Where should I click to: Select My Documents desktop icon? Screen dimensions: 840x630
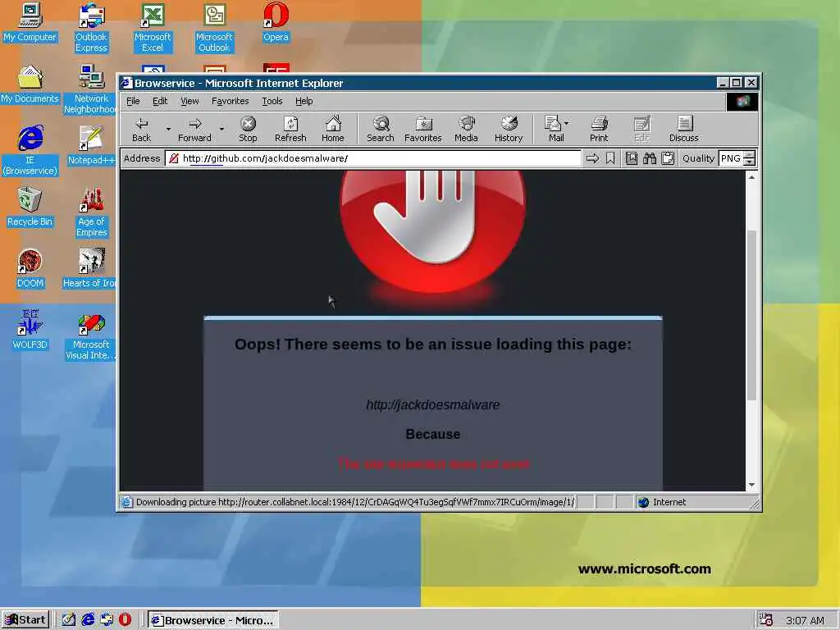pos(30,84)
